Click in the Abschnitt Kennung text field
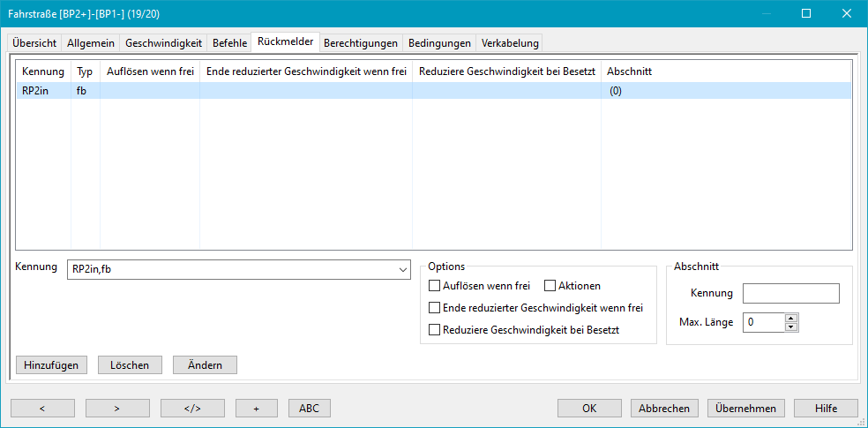This screenshot has width=868, height=428. (790, 293)
